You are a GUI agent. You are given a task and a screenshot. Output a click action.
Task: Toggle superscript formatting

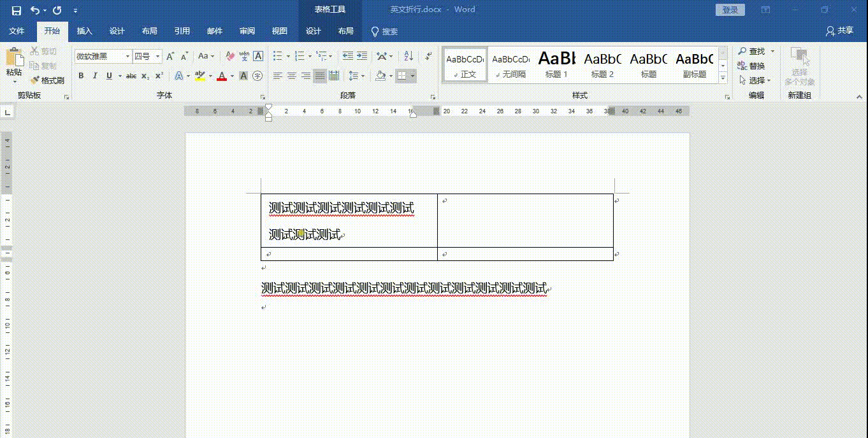(159, 76)
